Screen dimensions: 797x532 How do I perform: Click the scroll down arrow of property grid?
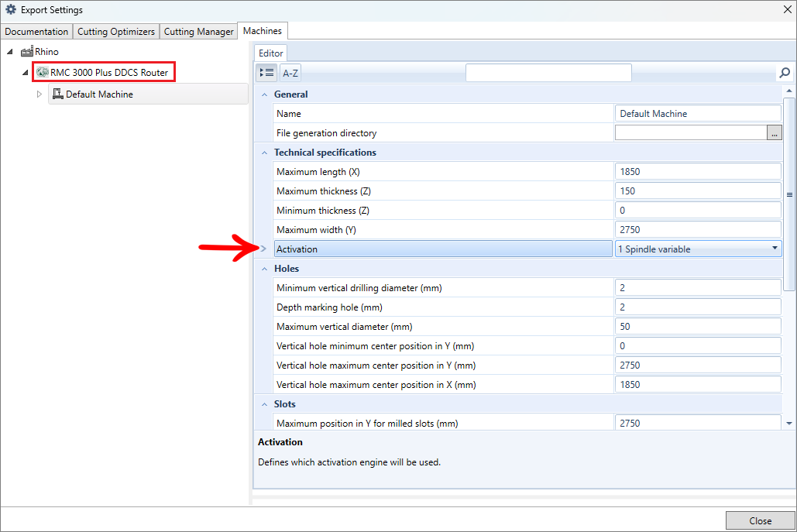click(x=788, y=423)
